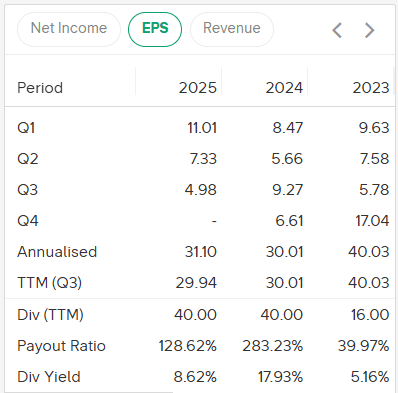Click Q1 2024 EPS value 8.47
This screenshot has width=398, height=393.
288,128
